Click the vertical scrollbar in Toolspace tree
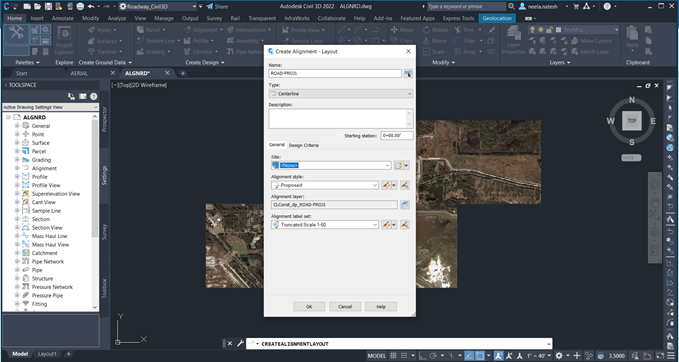The width and height of the screenshot is (679, 362). (x=95, y=178)
